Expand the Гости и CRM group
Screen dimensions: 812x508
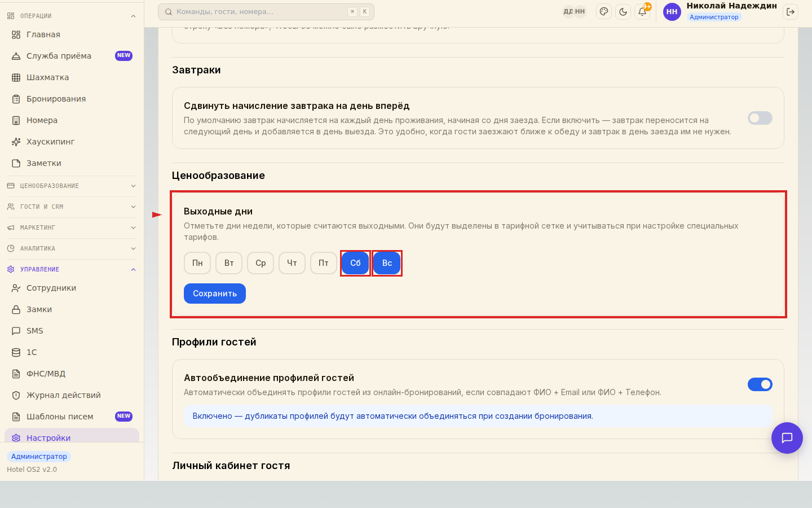(x=72, y=207)
